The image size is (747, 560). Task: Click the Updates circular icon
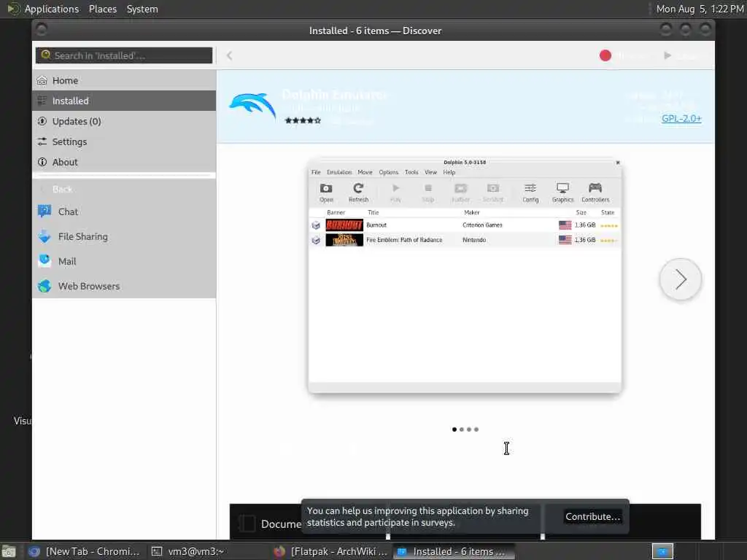[x=42, y=122]
